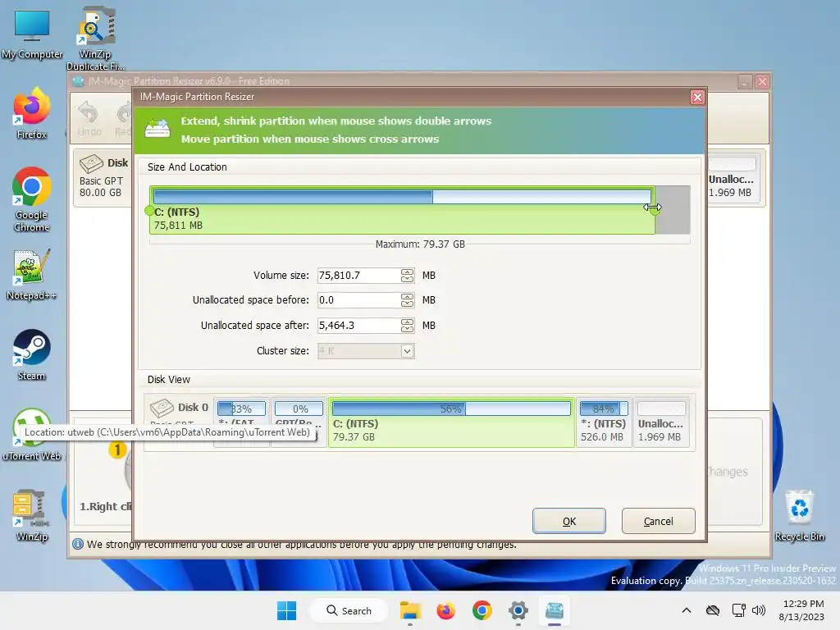Open network status tray icon

coord(739,610)
